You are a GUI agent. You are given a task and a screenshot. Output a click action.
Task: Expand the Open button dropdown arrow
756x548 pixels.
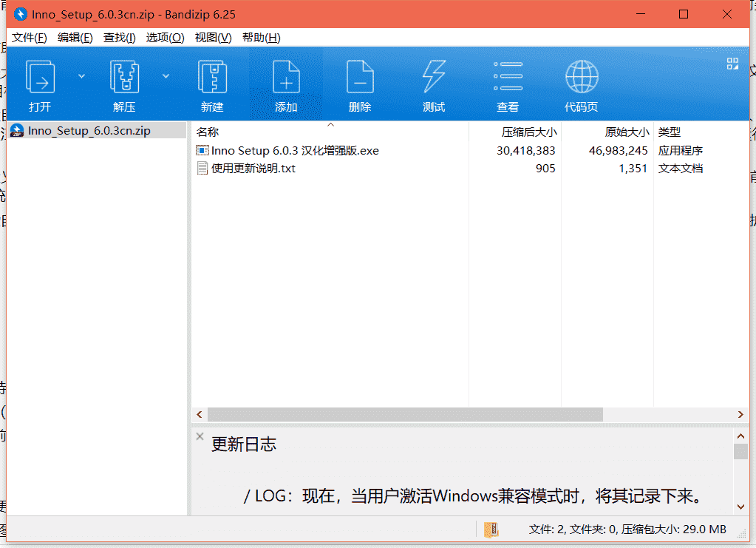[81, 75]
